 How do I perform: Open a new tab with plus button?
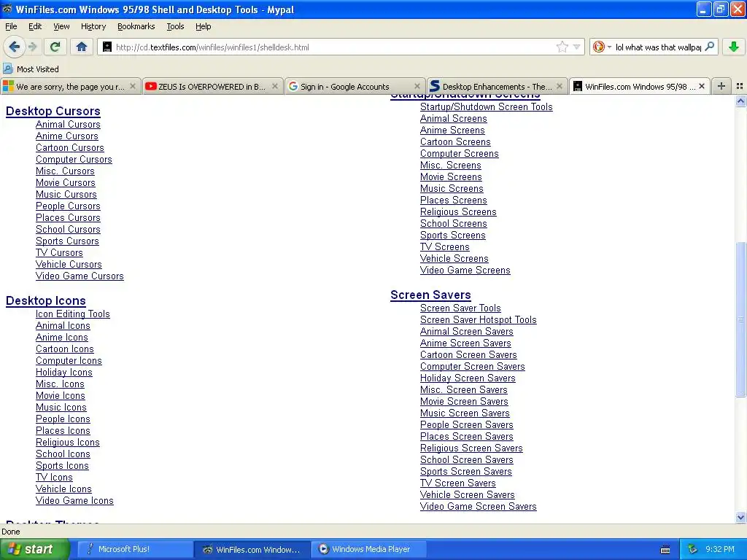click(x=721, y=86)
